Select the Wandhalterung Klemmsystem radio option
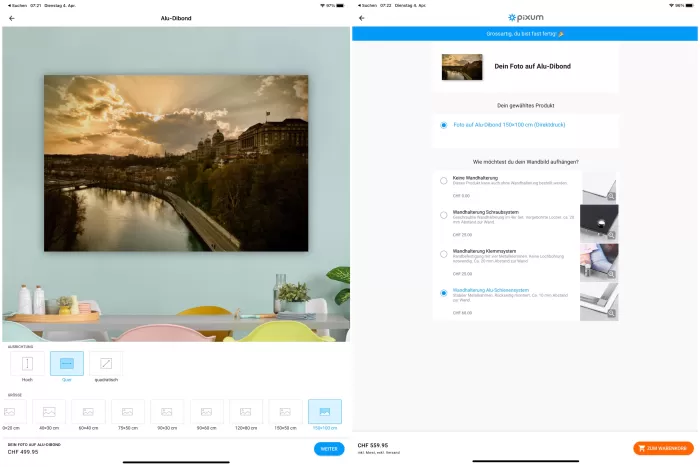The image size is (700, 467). click(443, 254)
